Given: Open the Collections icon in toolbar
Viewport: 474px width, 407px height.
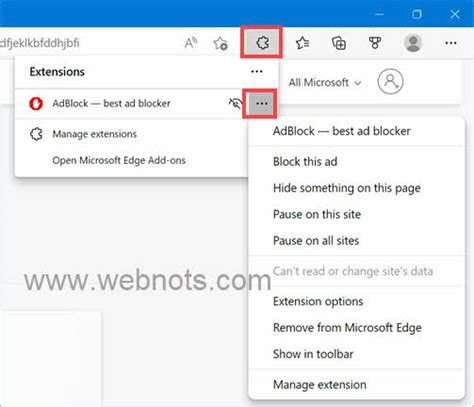Looking at the screenshot, I should (339, 43).
